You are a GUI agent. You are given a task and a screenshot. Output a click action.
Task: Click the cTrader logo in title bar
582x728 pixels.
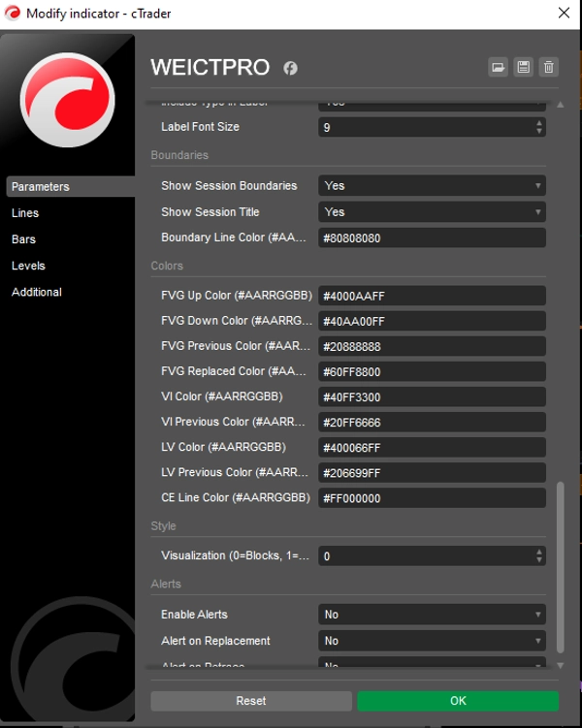[x=11, y=12]
